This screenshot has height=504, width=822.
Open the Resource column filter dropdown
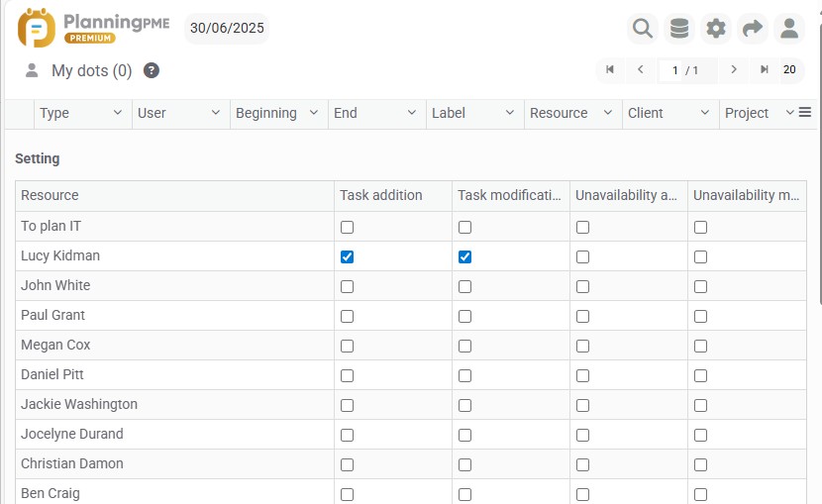click(608, 112)
